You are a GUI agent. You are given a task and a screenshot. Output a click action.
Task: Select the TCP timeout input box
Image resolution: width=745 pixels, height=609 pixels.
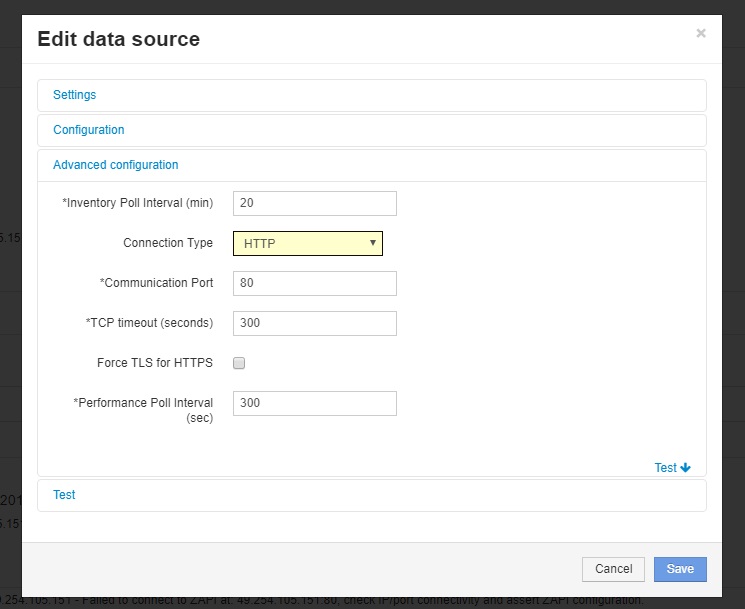click(x=314, y=323)
